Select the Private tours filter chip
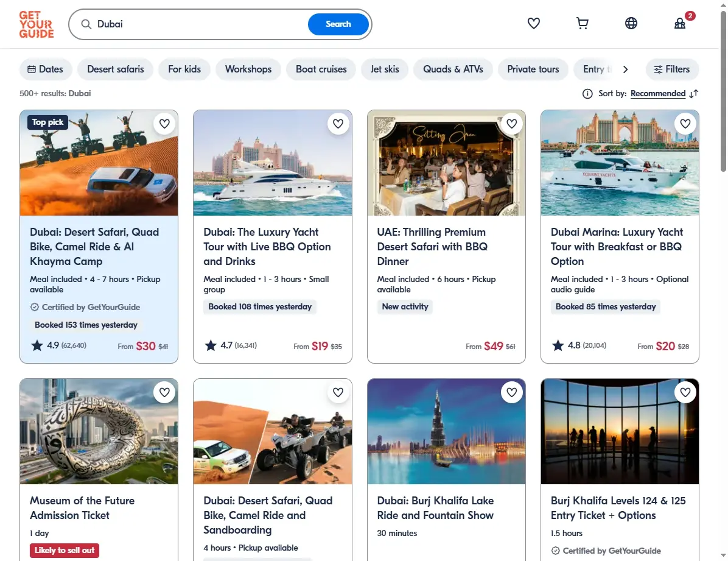This screenshot has width=728, height=561. tap(533, 69)
